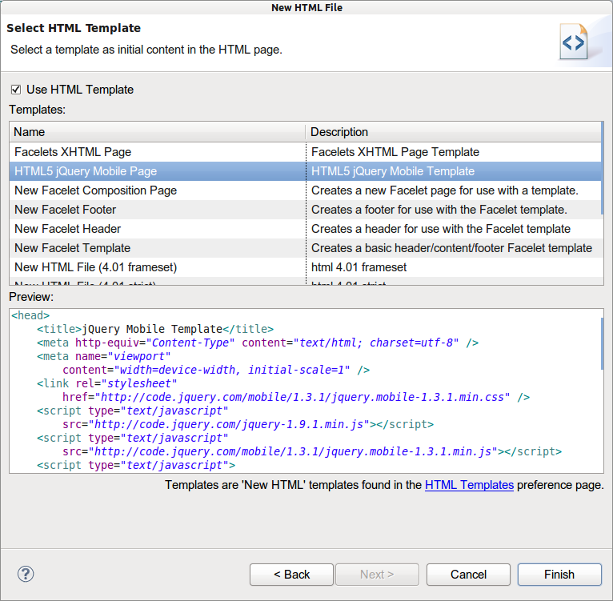The width and height of the screenshot is (613, 601).
Task: Click 'Creates a header for use' description
Action: tap(441, 229)
